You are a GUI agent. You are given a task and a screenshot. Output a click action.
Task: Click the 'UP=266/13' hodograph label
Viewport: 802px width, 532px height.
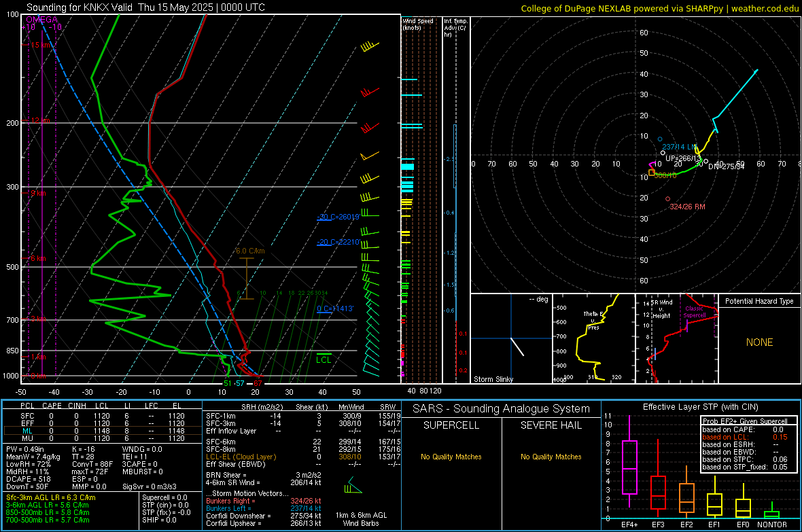pyautogui.click(x=682, y=158)
